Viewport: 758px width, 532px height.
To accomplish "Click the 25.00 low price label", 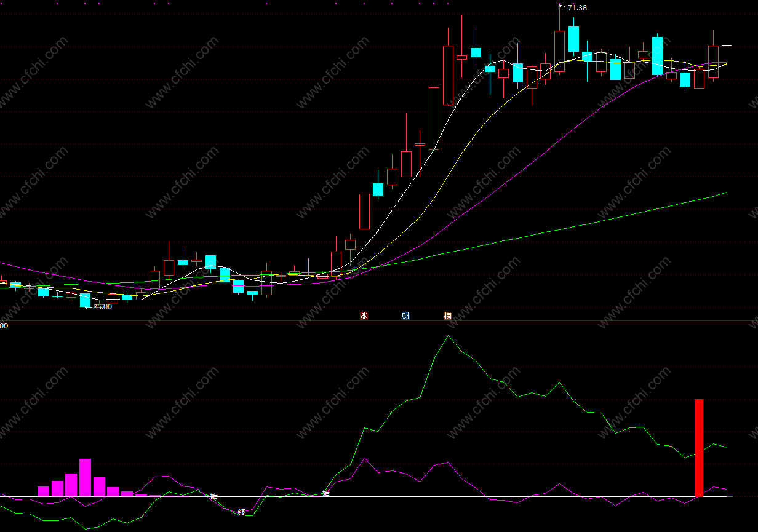I will coord(102,306).
